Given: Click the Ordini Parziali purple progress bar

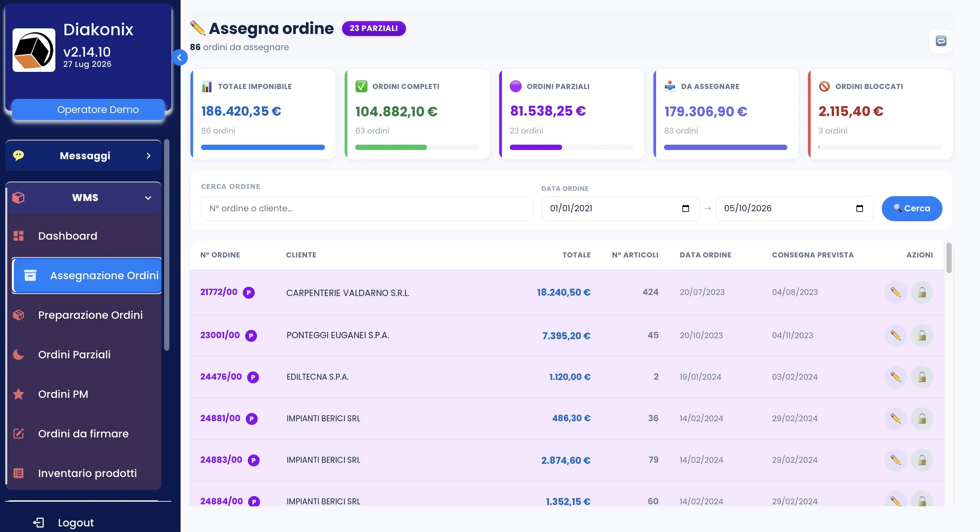Looking at the screenshot, I should click(571, 147).
